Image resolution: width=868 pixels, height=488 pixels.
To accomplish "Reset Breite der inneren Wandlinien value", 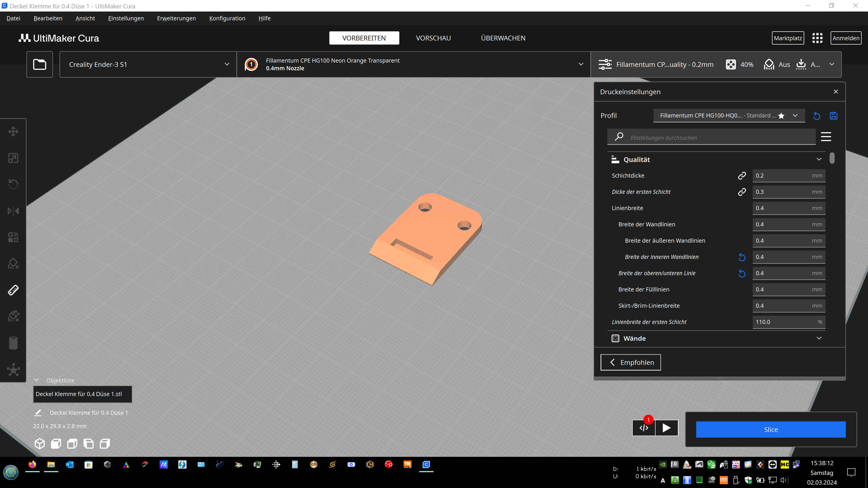I will pos(742,257).
